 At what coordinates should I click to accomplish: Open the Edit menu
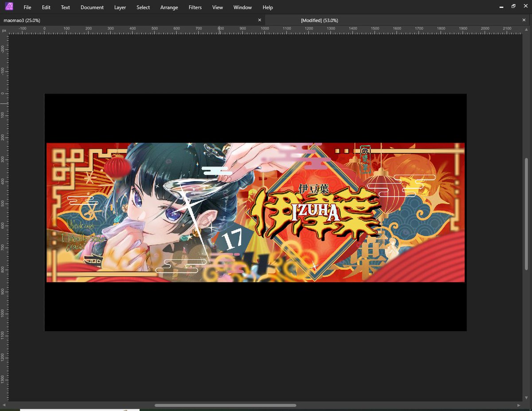[x=46, y=7]
